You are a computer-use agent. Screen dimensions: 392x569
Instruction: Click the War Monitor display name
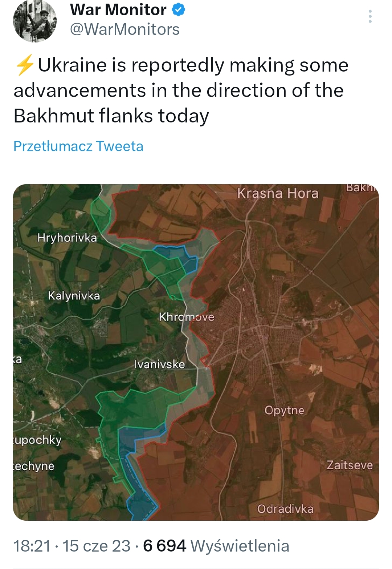[x=118, y=10]
